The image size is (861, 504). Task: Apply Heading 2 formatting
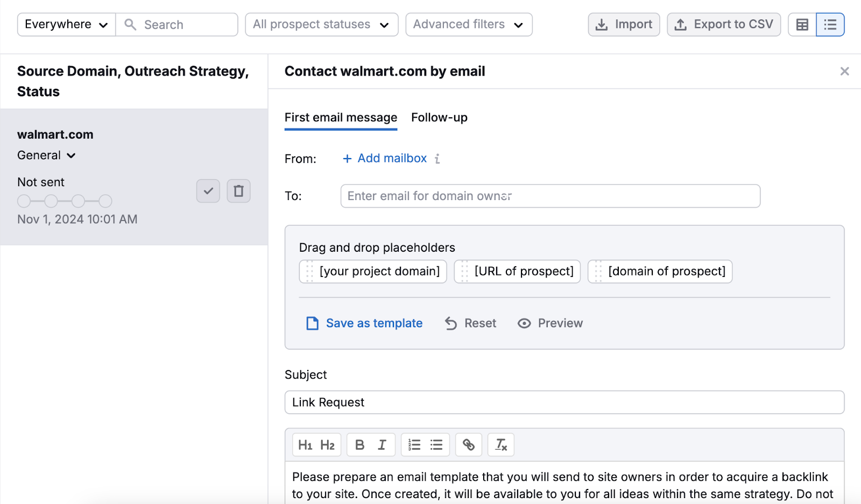(327, 445)
